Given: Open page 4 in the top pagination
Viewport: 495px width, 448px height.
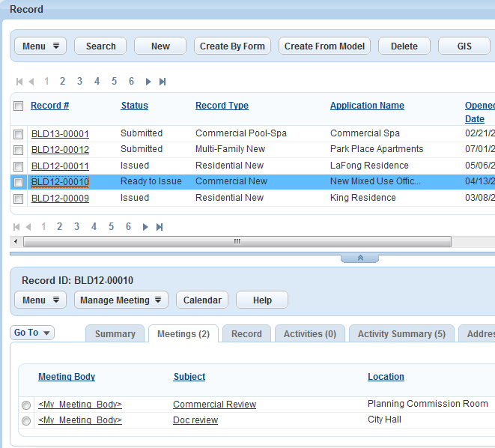Looking at the screenshot, I should tap(97, 82).
